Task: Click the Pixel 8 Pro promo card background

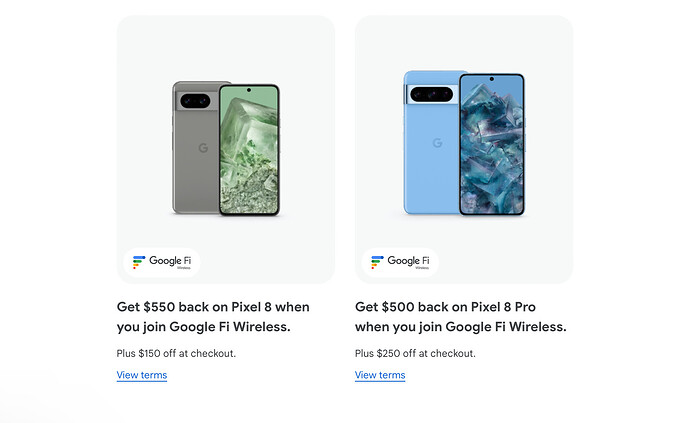Action: point(464,44)
